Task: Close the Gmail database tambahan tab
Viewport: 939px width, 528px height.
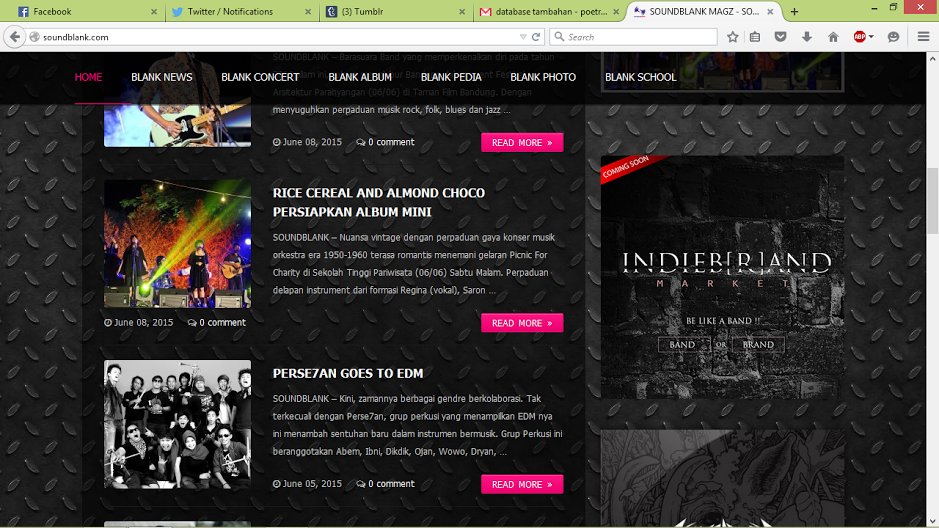Action: pyautogui.click(x=616, y=11)
